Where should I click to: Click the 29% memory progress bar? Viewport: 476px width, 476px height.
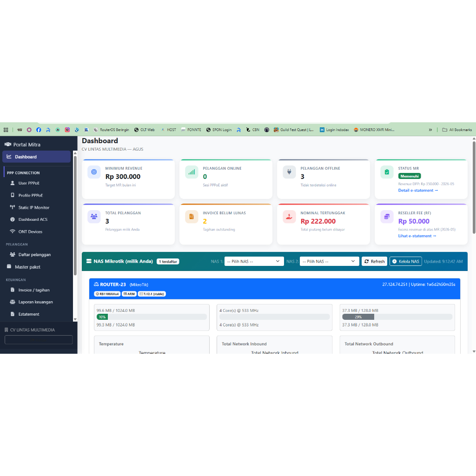(358, 317)
